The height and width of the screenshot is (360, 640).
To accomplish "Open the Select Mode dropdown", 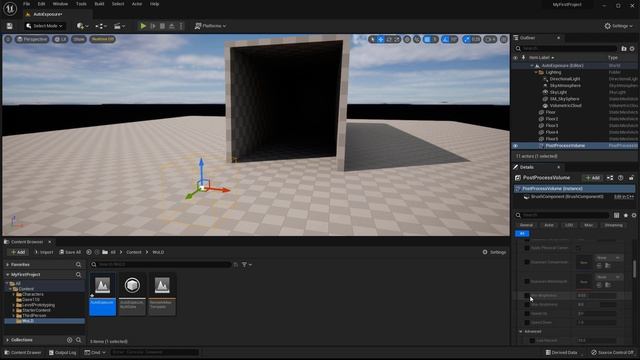I will [x=44, y=26].
